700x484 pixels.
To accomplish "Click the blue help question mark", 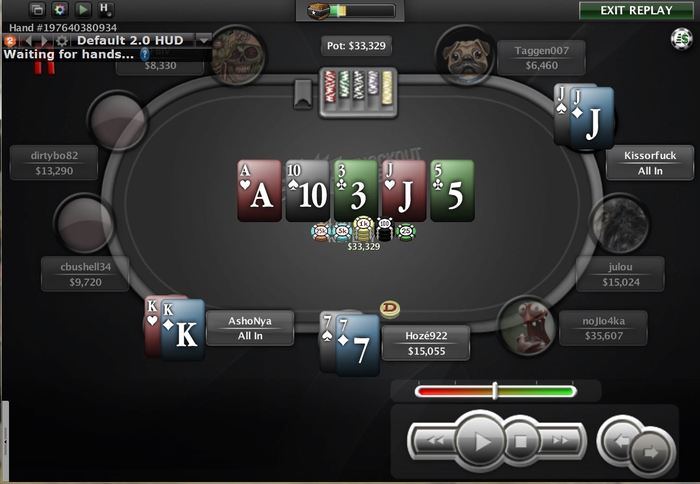I will point(144,54).
